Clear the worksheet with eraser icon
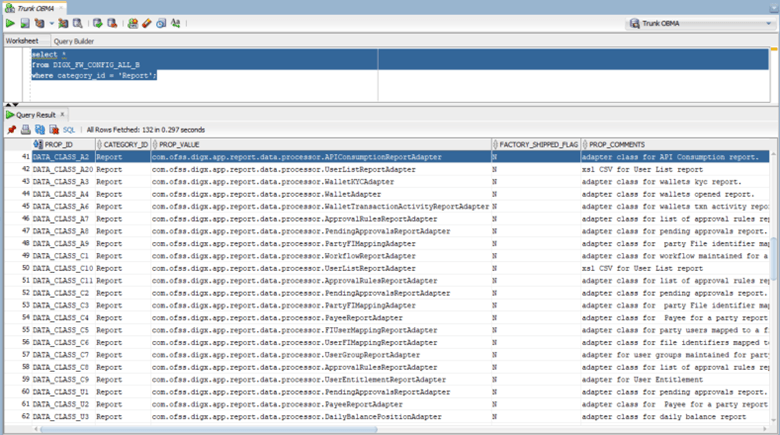This screenshot has width=780, height=435. [147, 23]
